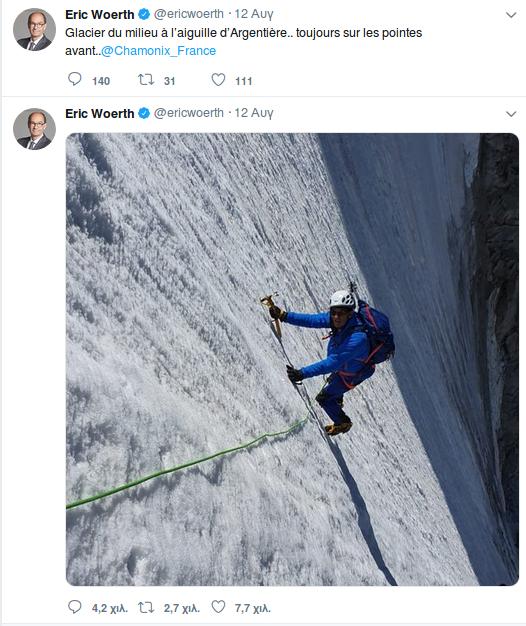
Task: Click the second tweet's profile avatar
Action: (34, 129)
